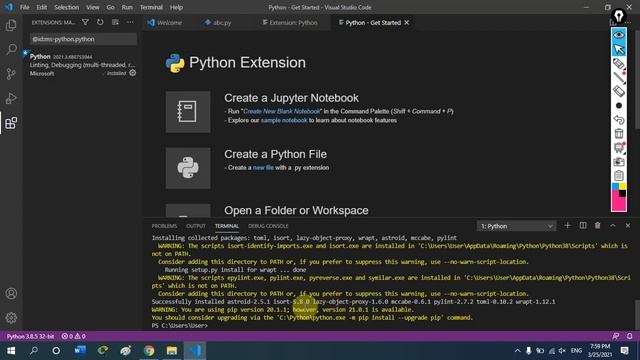Open Source Control view in activity bar
The width and height of the screenshot is (640, 360).
pos(11,74)
